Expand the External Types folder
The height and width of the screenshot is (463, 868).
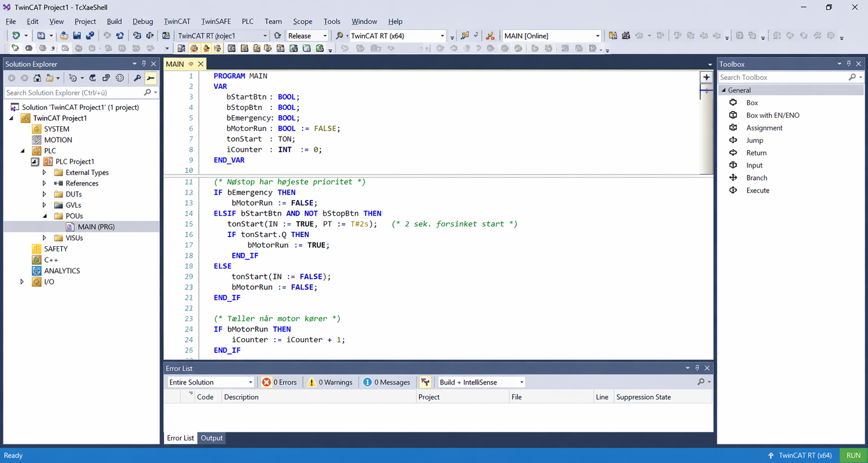(x=44, y=172)
